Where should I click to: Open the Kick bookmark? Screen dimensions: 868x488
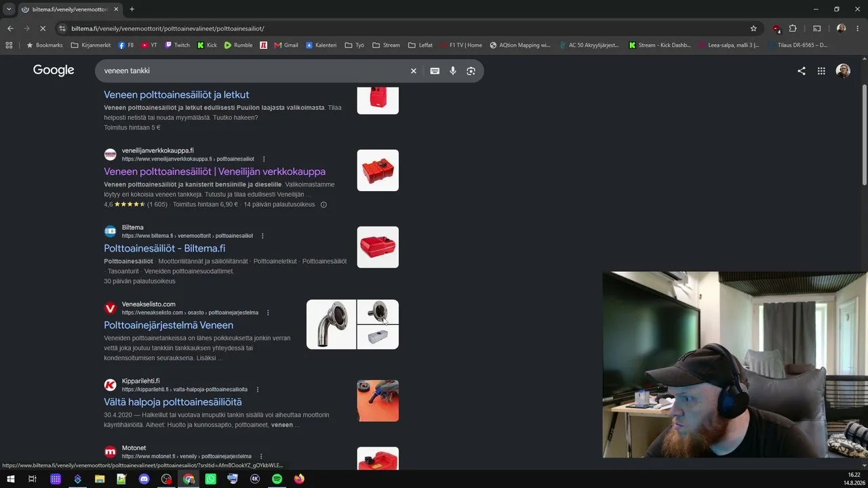(207, 45)
